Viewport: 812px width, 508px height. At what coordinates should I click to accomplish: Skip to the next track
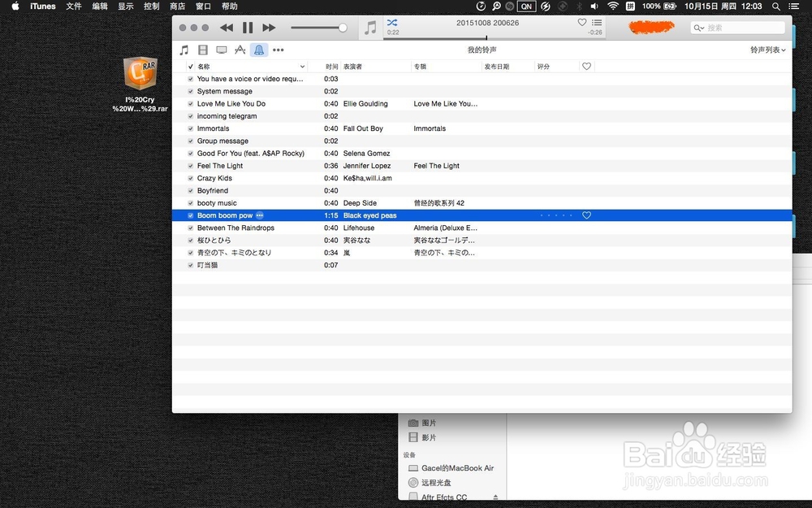269,28
